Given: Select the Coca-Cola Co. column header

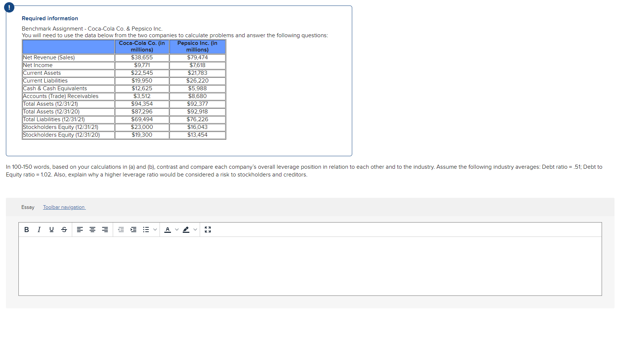Looking at the screenshot, I should (141, 46).
